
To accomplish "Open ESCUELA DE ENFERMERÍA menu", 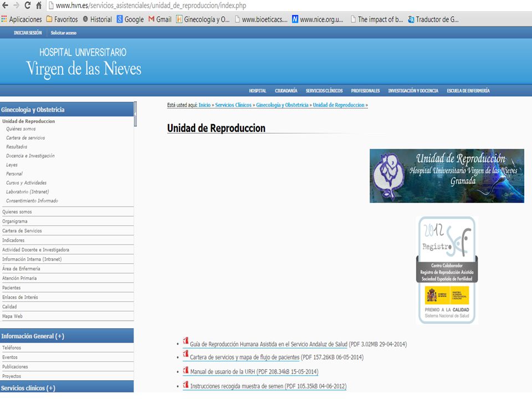I will pyautogui.click(x=468, y=90).
